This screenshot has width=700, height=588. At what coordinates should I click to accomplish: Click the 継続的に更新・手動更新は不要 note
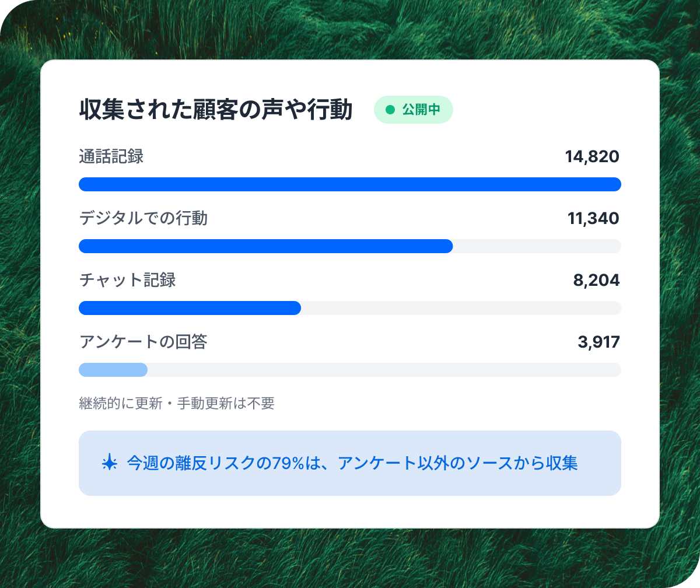177,403
